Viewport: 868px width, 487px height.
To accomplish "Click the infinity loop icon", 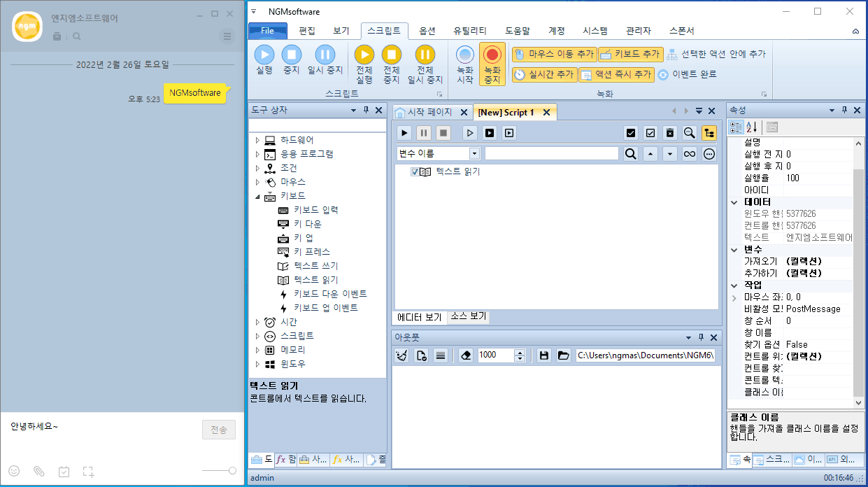I will pyautogui.click(x=690, y=154).
